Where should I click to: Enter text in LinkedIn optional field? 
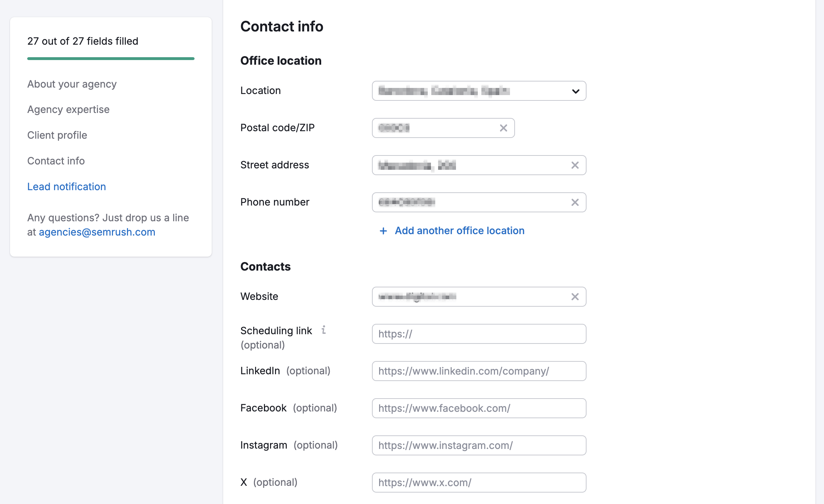click(x=479, y=371)
